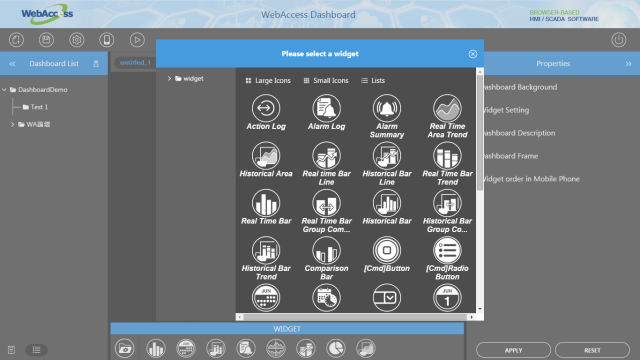Select calendar widget in bottom bar

coord(186,349)
